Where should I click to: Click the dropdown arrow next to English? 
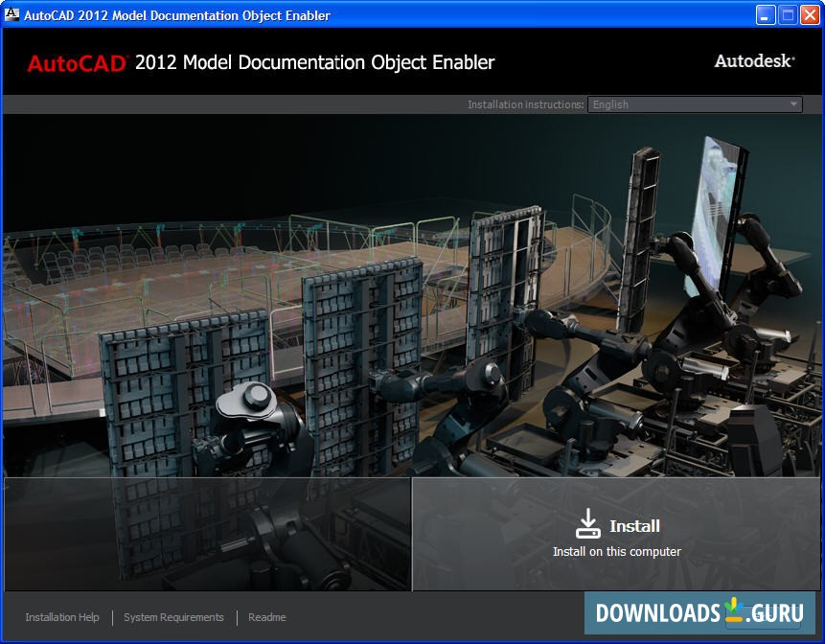[x=791, y=103]
